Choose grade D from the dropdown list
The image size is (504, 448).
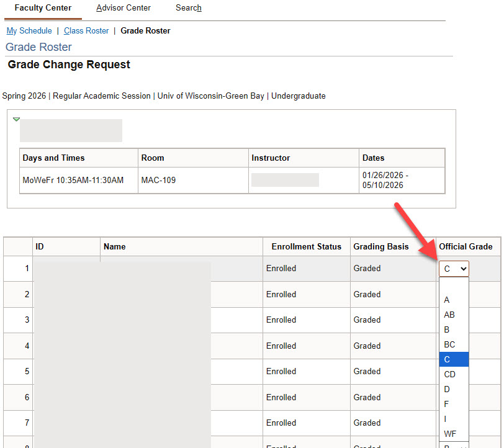(454, 389)
